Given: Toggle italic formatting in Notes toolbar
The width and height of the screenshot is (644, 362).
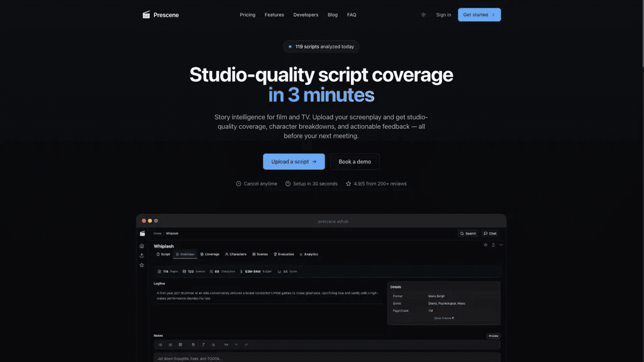Looking at the screenshot, I should (x=203, y=345).
